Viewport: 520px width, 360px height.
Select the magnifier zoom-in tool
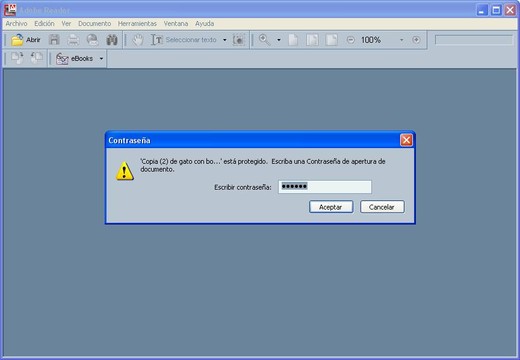(x=265, y=40)
